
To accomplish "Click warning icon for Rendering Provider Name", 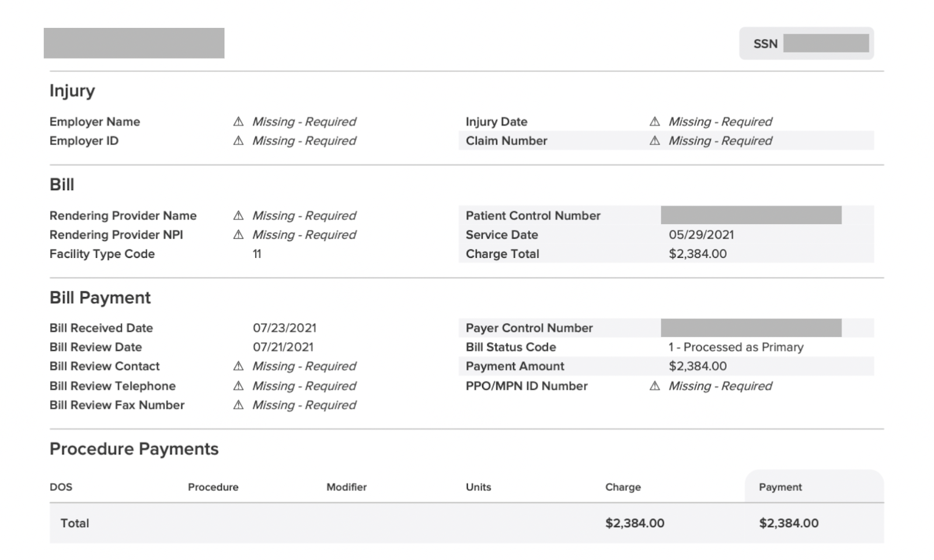I will (238, 215).
